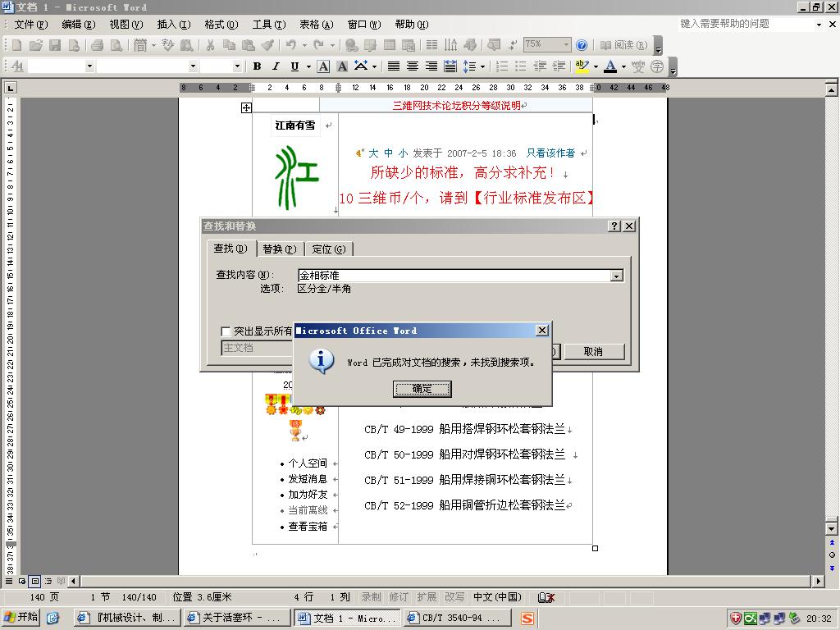840x630 pixels.
Task: Click the Styles and Formatting icon
Action: (17, 66)
